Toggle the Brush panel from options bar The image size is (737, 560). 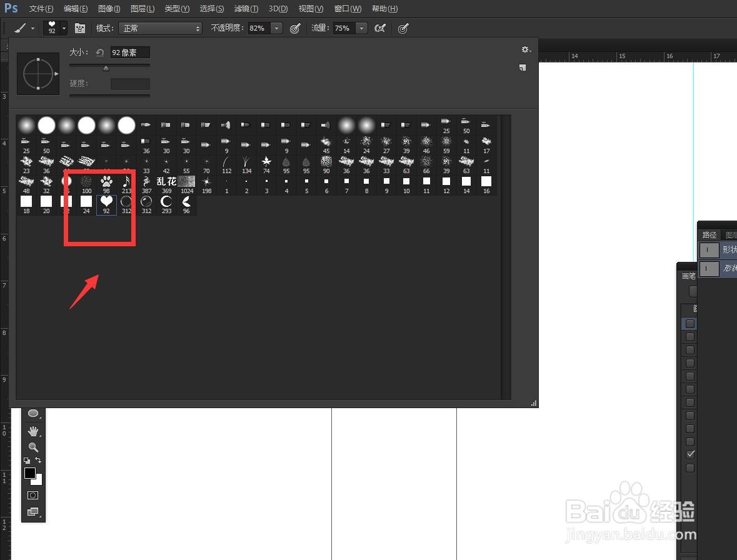coord(80,28)
